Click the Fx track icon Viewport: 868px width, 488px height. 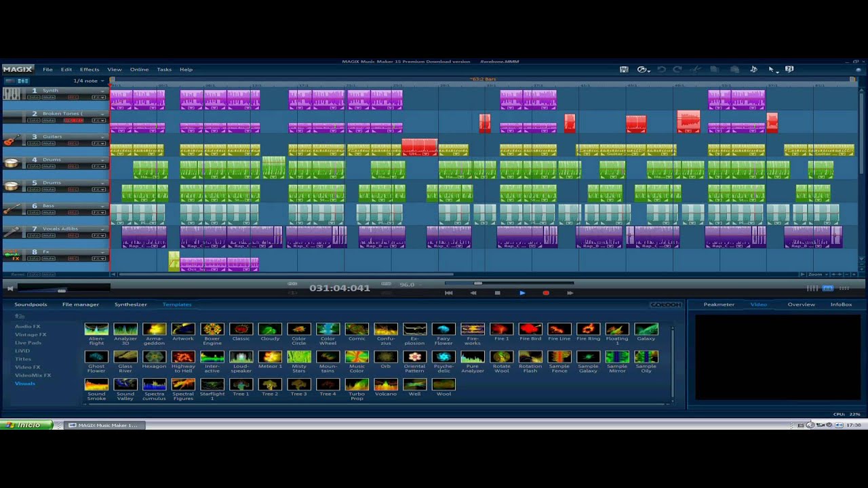pyautogui.click(x=12, y=255)
